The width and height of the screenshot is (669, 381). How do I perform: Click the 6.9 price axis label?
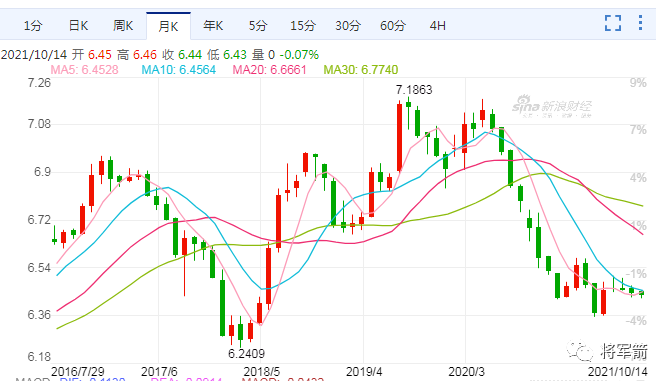(42, 172)
